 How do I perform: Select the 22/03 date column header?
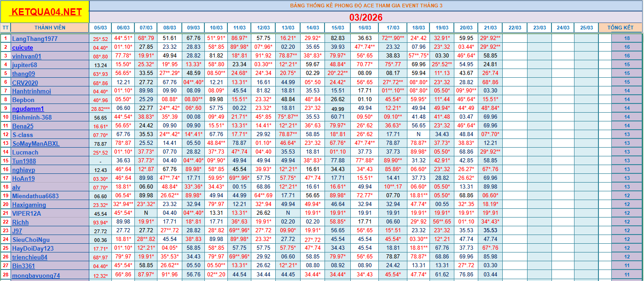pyautogui.click(x=515, y=28)
